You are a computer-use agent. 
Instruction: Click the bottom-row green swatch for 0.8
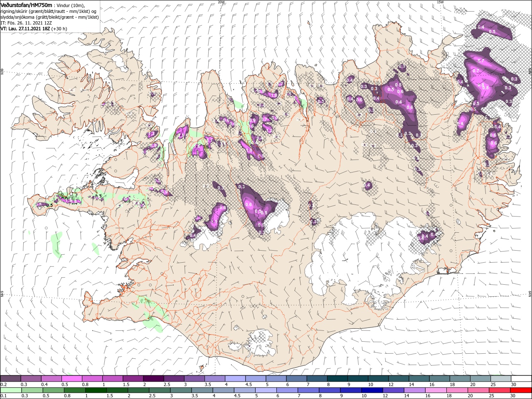(75, 390)
